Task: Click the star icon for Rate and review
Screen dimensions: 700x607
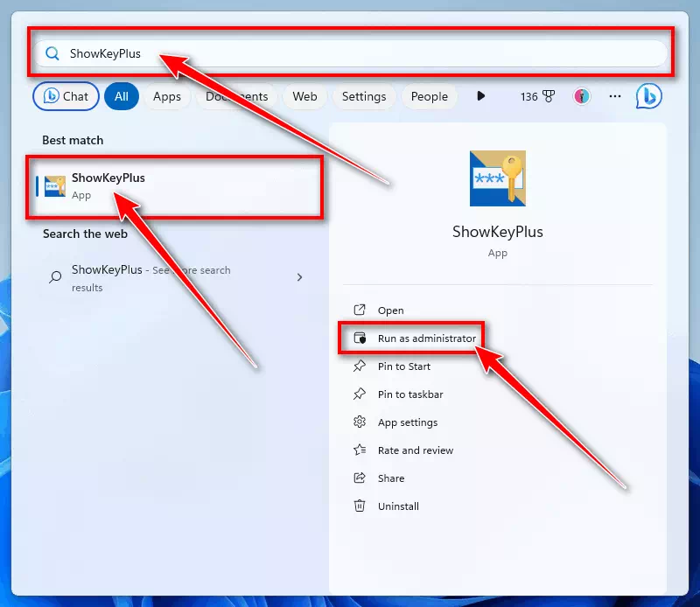Action: coord(360,450)
